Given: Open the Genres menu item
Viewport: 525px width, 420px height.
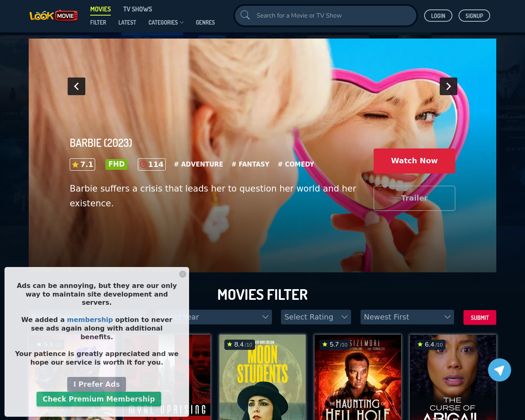Looking at the screenshot, I should (x=205, y=23).
